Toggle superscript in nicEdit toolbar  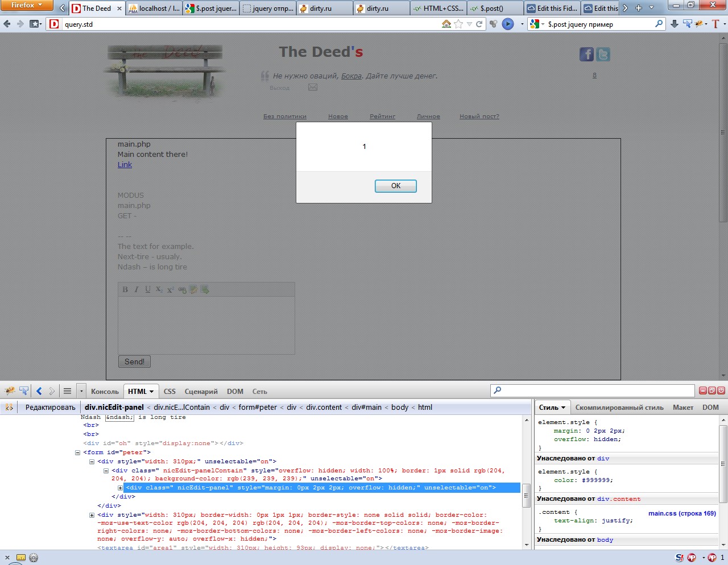click(170, 289)
